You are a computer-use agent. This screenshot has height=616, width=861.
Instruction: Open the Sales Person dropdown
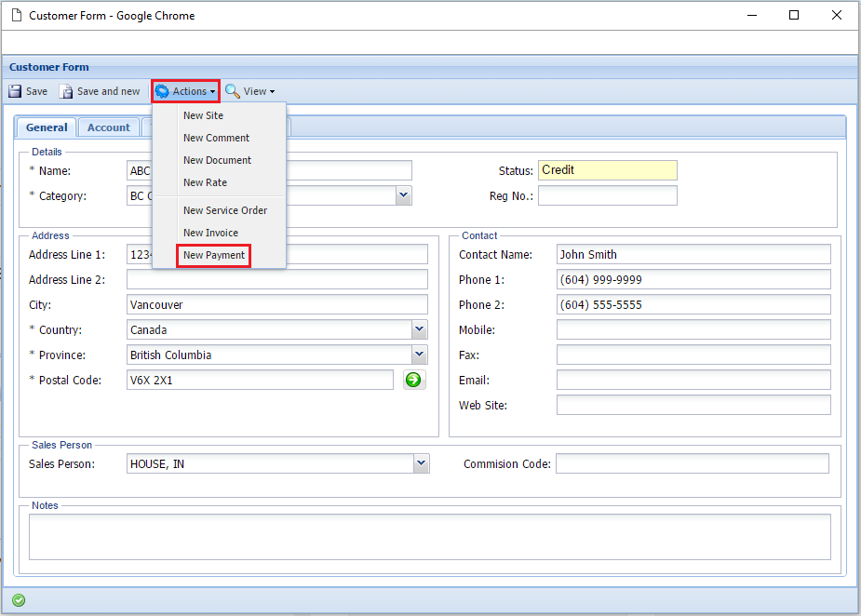pos(421,463)
